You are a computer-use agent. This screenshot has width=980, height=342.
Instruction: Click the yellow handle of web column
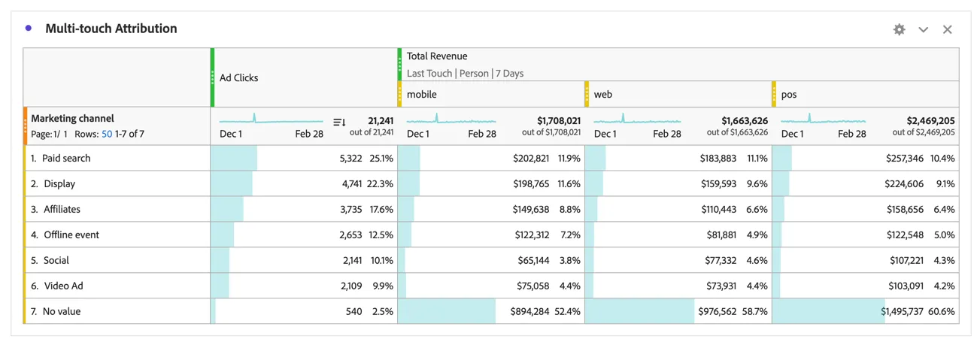[x=587, y=94]
